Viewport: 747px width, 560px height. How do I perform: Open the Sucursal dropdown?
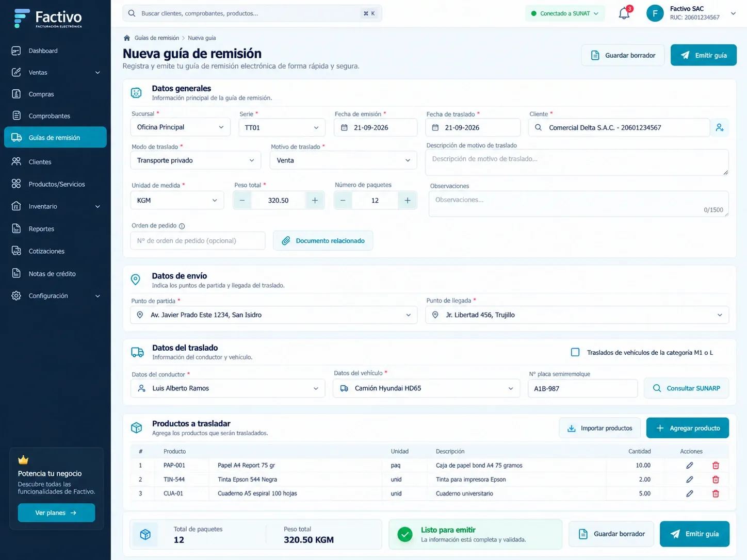tap(180, 127)
